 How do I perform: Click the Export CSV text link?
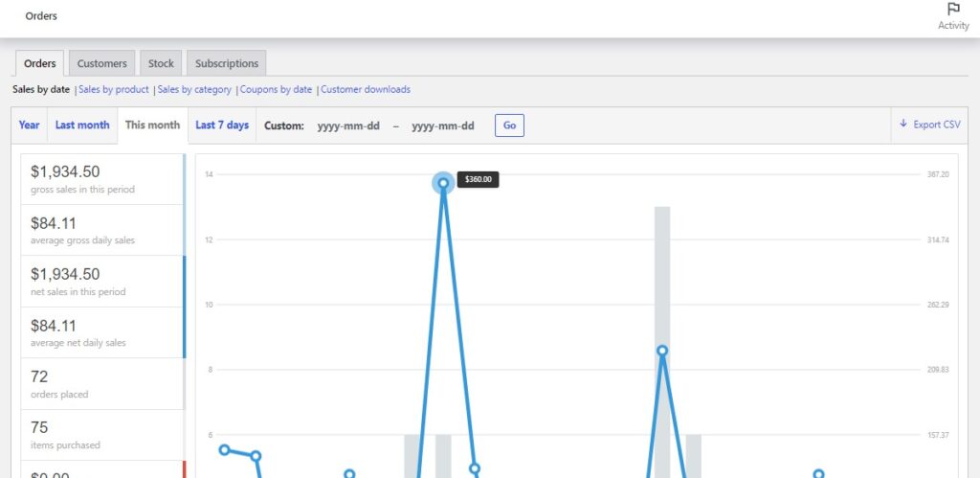[x=937, y=125]
